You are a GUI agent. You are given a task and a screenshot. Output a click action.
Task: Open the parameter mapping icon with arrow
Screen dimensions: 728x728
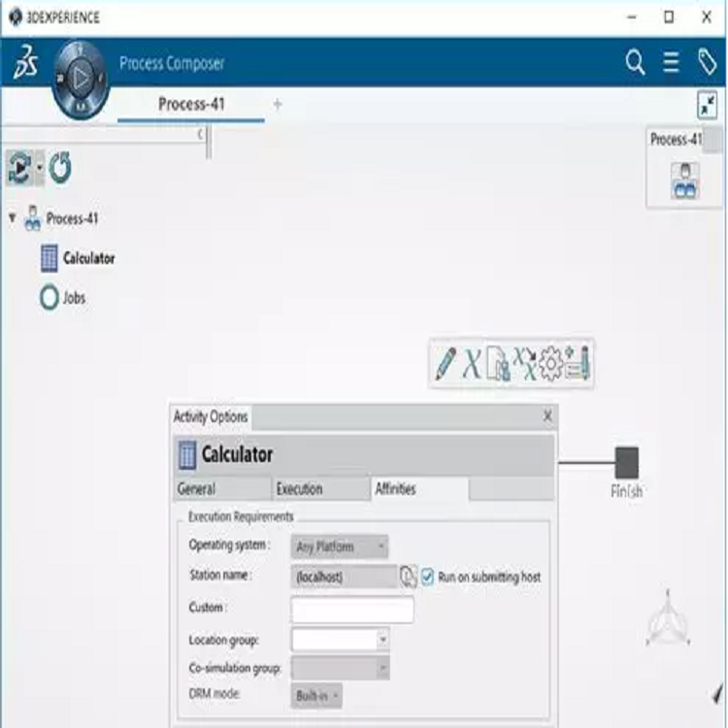pos(524,364)
